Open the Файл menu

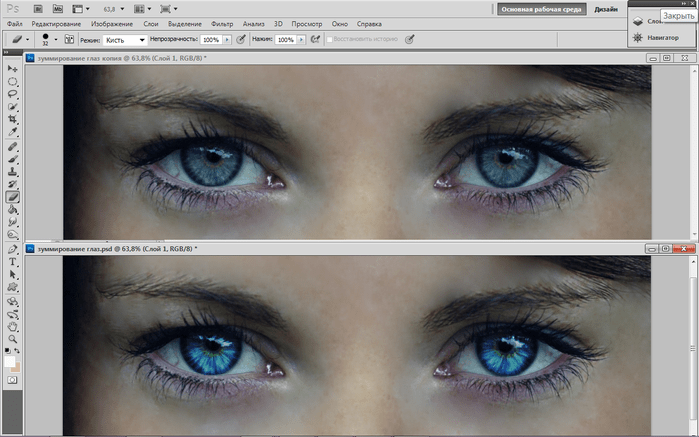15,24
